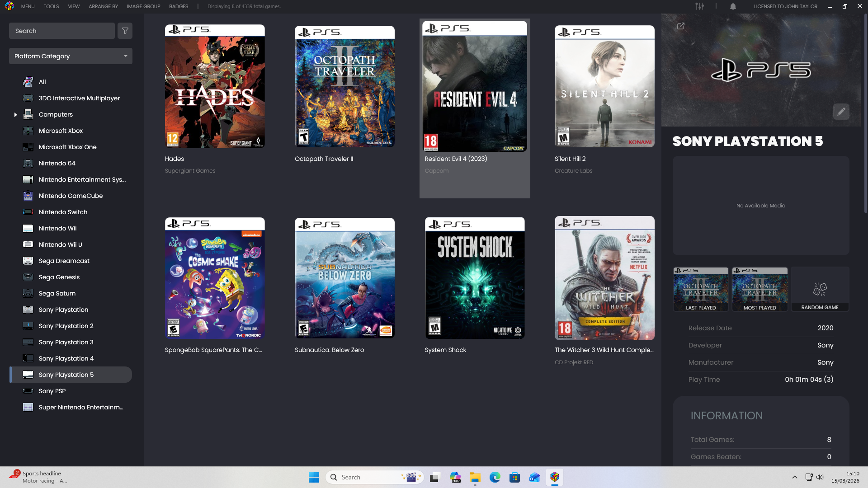Viewport: 868px width, 488px height.
Task: Click the game search input field
Action: 61,31
